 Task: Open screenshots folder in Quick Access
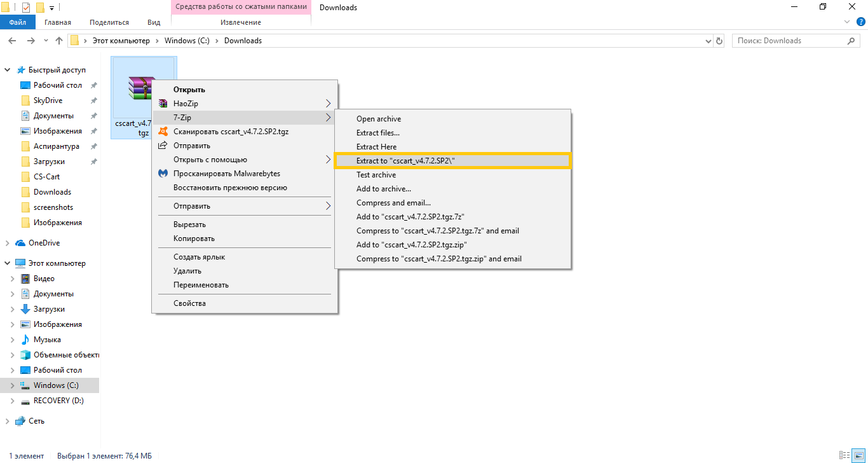point(53,207)
